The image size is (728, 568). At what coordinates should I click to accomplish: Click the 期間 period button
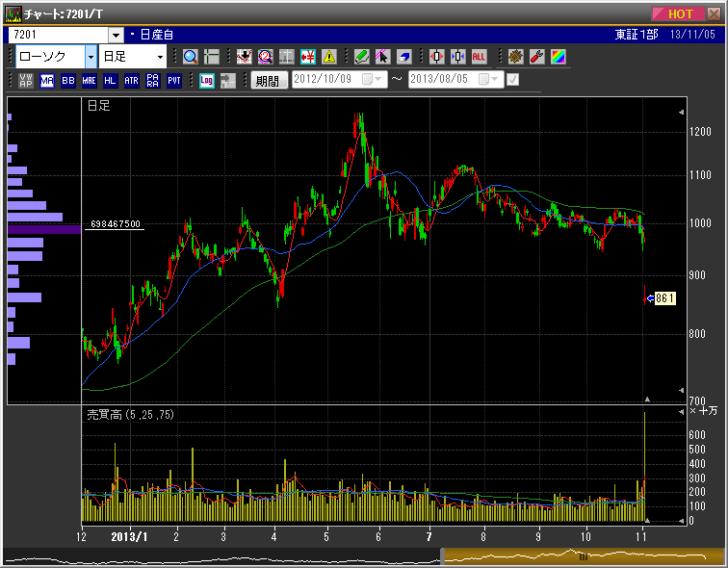(x=269, y=81)
